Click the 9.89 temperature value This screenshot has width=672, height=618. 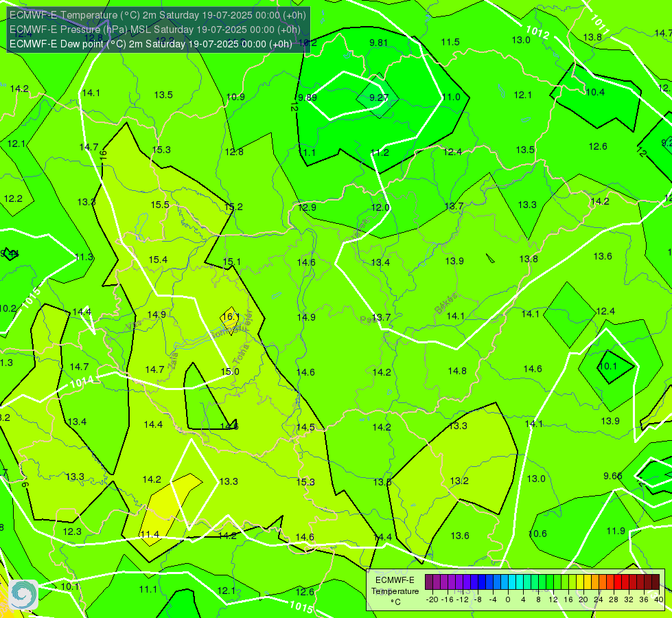point(308,98)
